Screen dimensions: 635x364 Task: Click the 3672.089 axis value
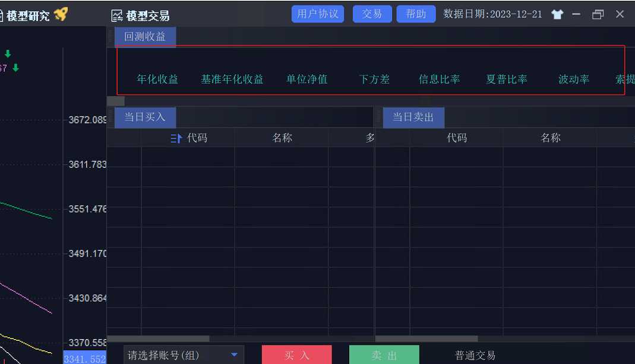87,120
